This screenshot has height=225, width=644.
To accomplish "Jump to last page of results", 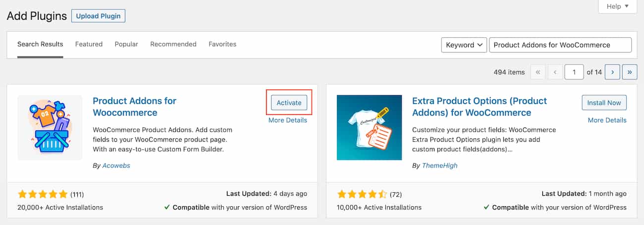I will [x=630, y=72].
